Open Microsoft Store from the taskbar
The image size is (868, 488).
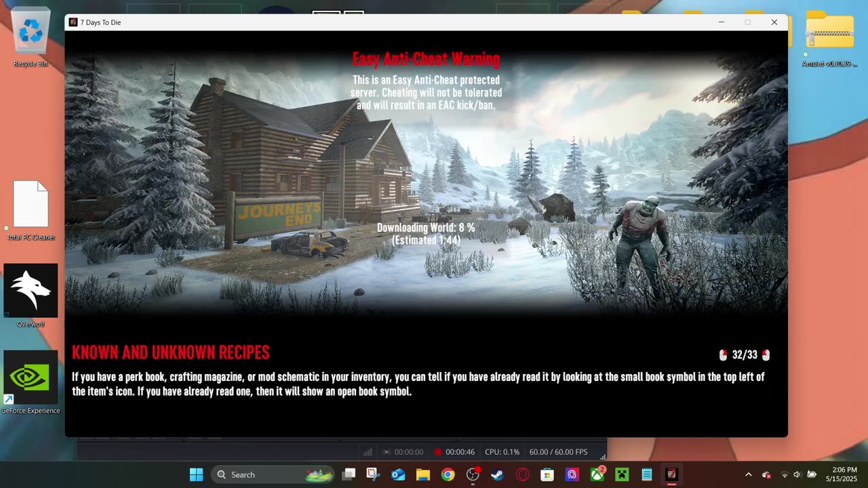coord(547,474)
